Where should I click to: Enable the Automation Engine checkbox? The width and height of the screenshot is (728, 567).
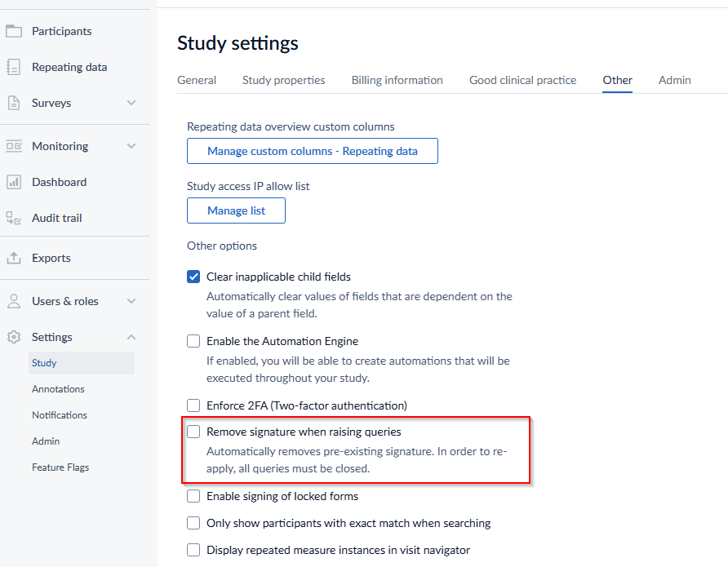click(193, 341)
